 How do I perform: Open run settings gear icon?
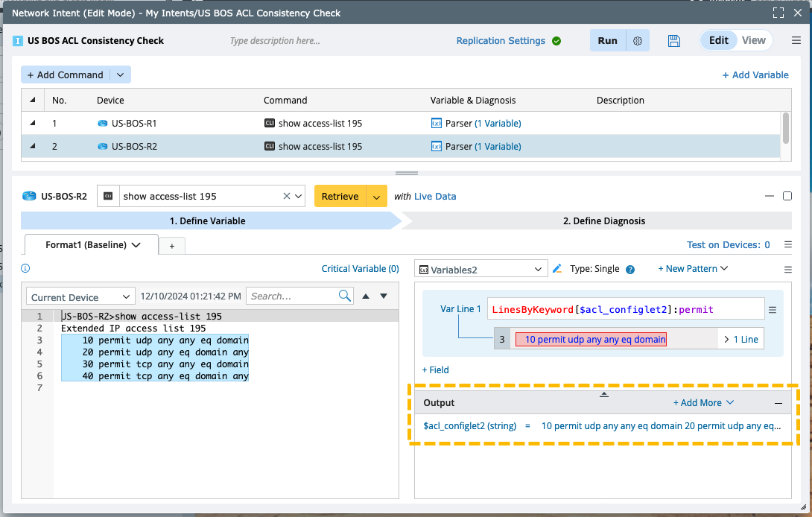pos(638,41)
